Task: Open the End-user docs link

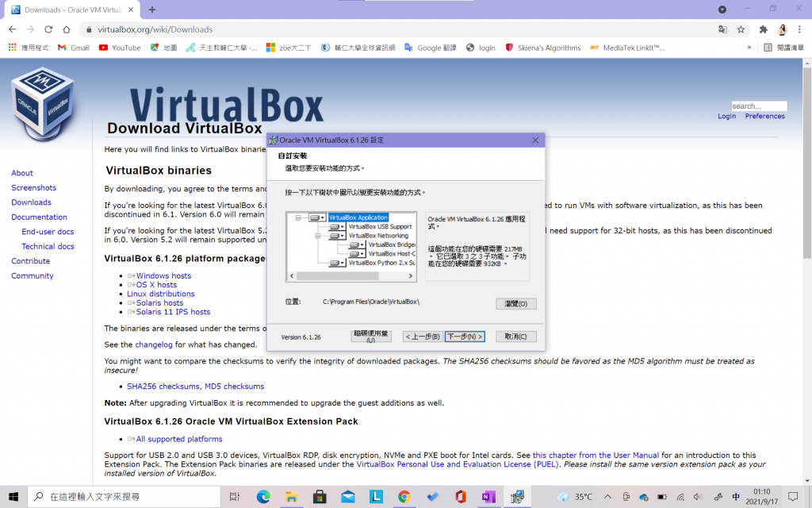Action: (x=48, y=232)
